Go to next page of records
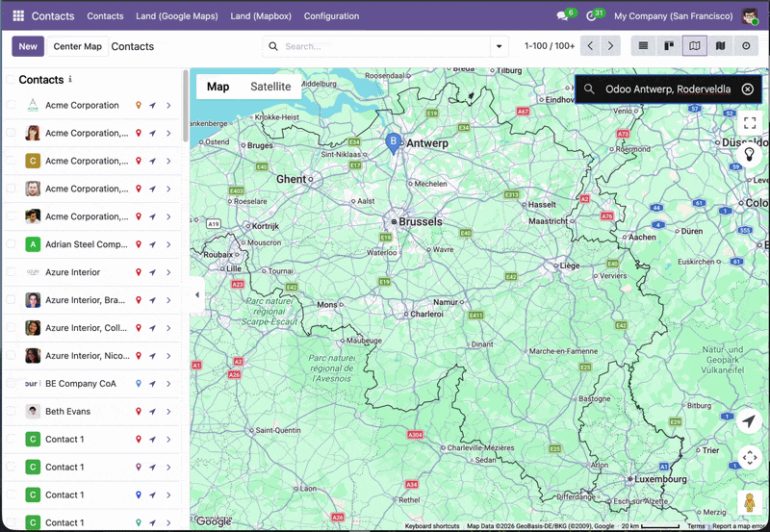 click(610, 45)
